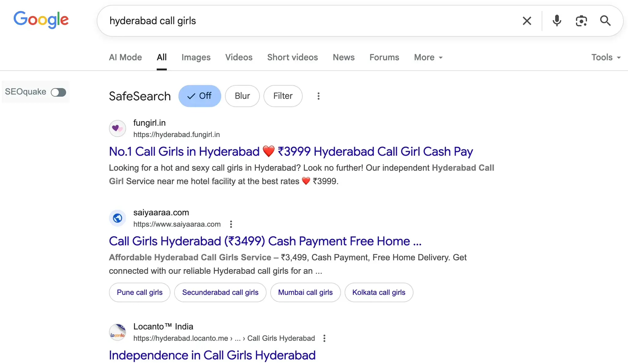
Task: Open Google Lens image search icon
Action: click(581, 21)
